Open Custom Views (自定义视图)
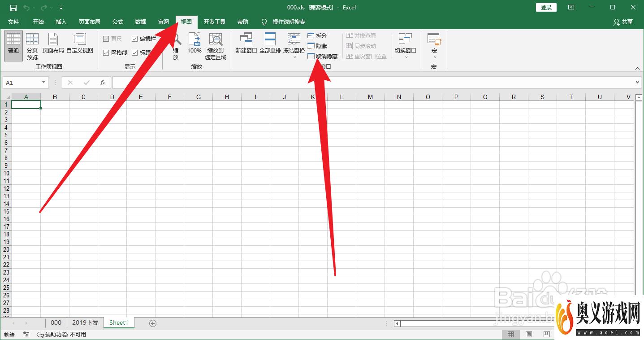Image resolution: width=644 pixels, height=340 pixels. 80,44
